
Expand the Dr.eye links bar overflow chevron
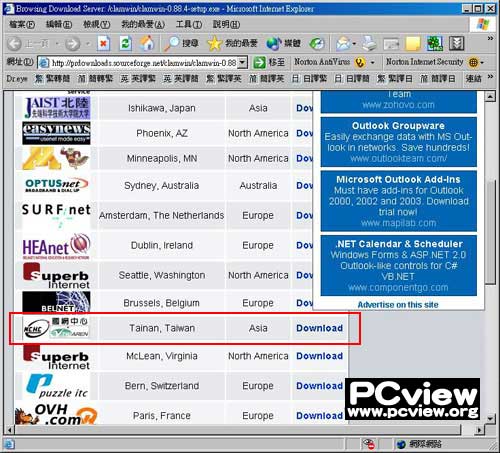tap(490, 77)
